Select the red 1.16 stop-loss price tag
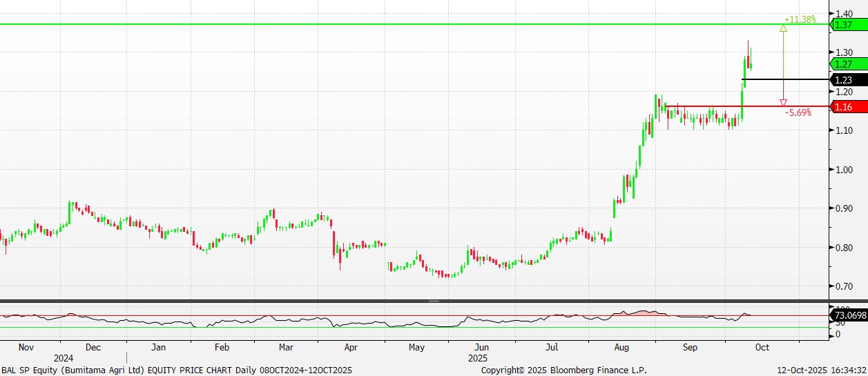The image size is (868, 376). click(x=848, y=107)
